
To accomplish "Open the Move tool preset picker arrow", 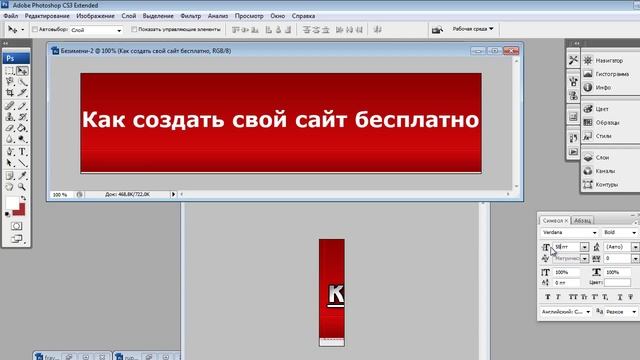I will 22,30.
